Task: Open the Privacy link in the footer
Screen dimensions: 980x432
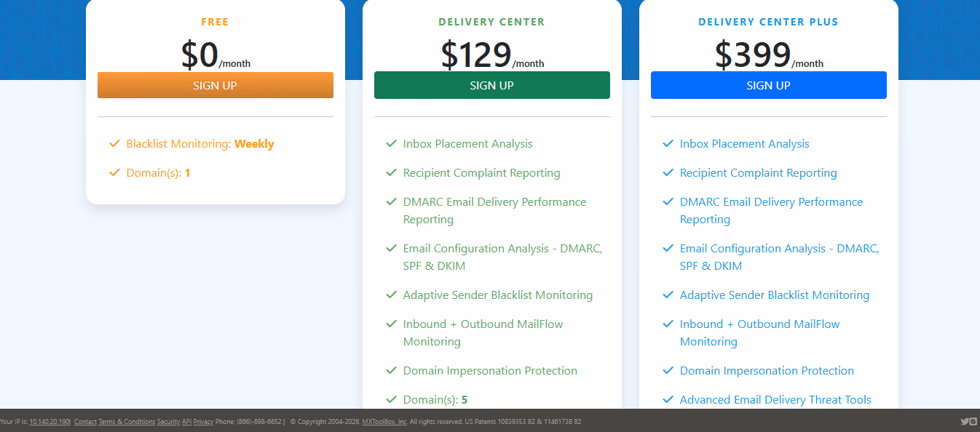Action: tap(203, 422)
